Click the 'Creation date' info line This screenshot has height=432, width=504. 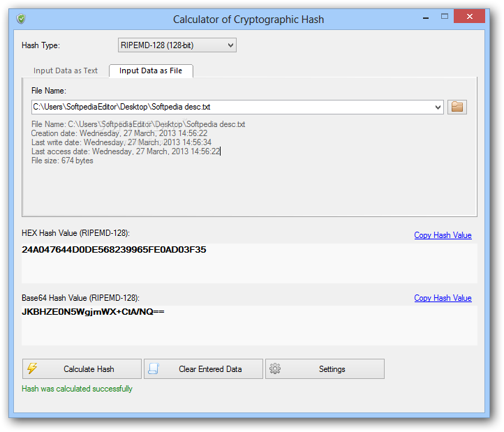pyautogui.click(x=119, y=133)
